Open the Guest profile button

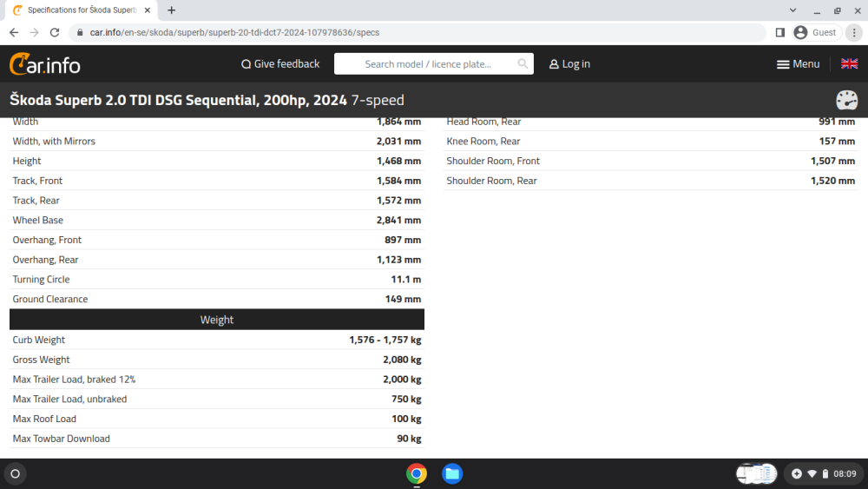816,33
